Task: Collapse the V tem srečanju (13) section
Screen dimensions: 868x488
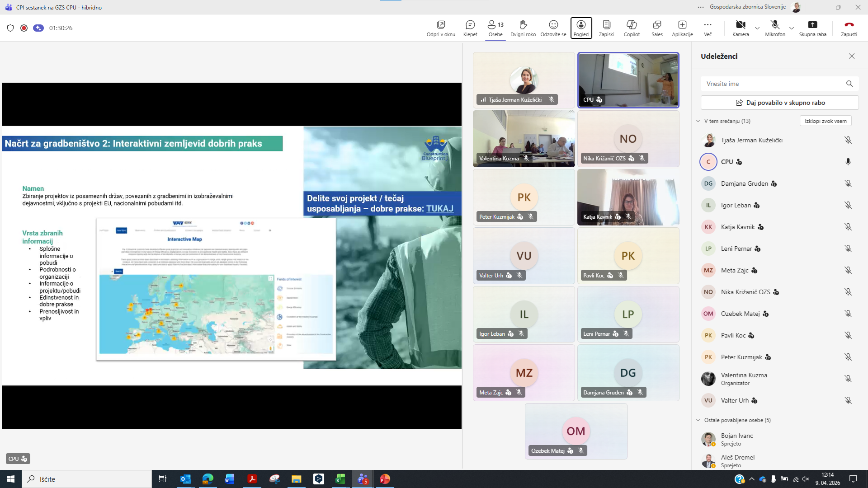Action: click(x=698, y=121)
